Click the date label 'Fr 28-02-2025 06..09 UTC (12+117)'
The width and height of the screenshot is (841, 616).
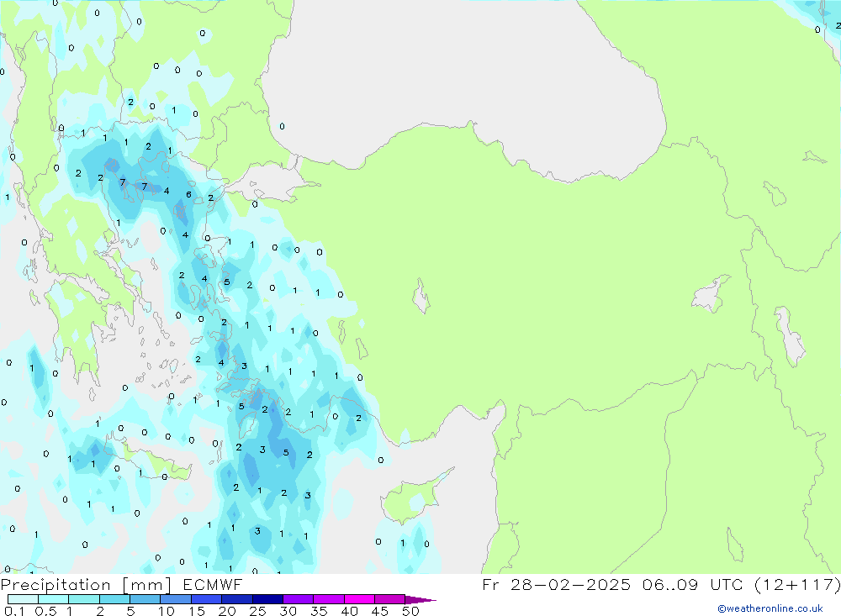pyautogui.click(x=661, y=584)
